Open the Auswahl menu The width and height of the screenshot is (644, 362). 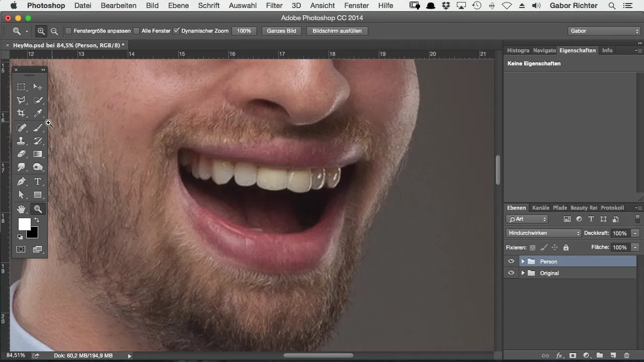[242, 6]
